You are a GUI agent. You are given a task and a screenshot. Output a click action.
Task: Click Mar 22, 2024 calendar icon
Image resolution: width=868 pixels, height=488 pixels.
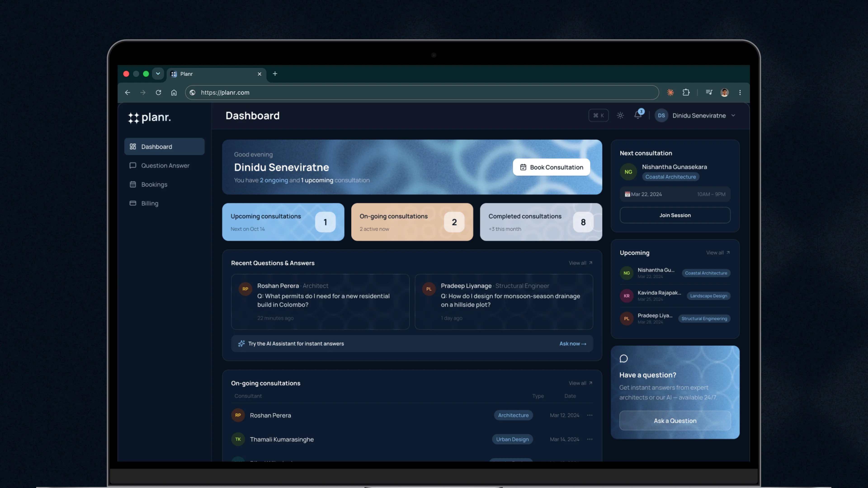627,194
